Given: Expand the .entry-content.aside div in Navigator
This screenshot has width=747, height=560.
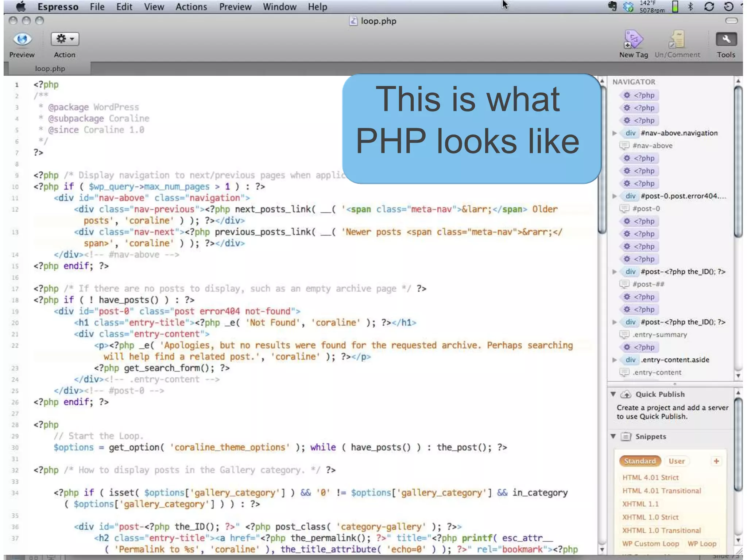Looking at the screenshot, I should click(615, 360).
